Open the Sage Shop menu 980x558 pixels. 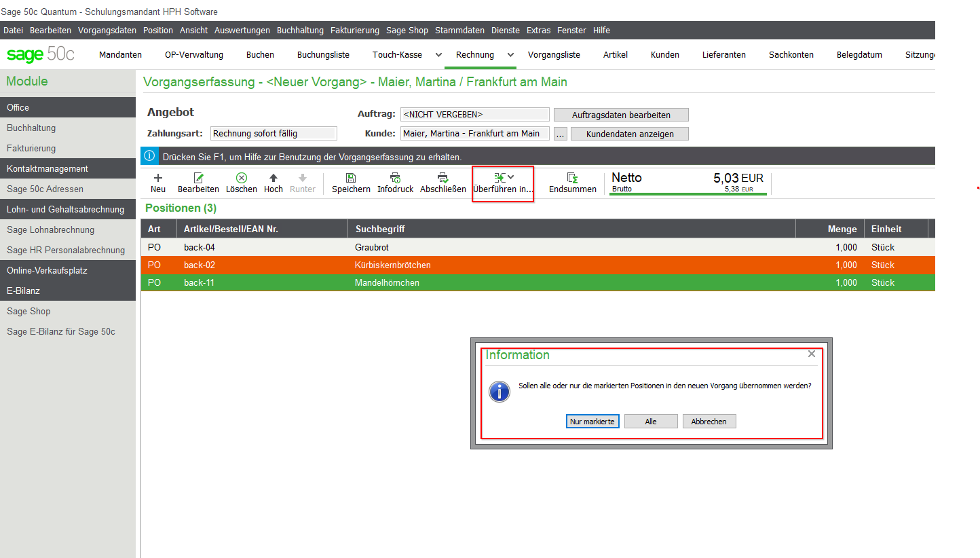(407, 31)
